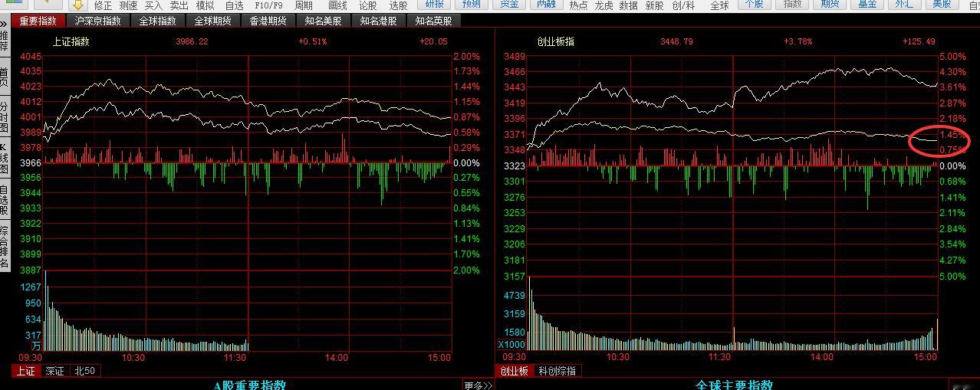Click the +3.78% change value
The width and height of the screenshot is (980, 390).
797,41
